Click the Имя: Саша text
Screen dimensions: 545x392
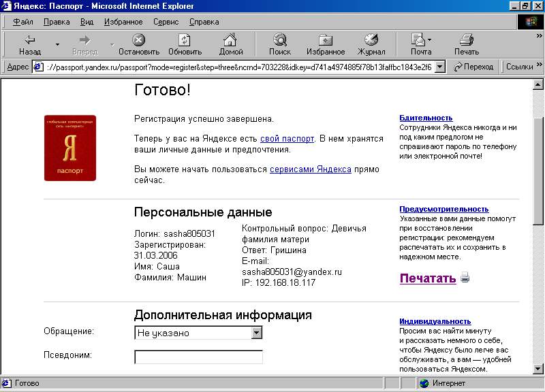[157, 267]
